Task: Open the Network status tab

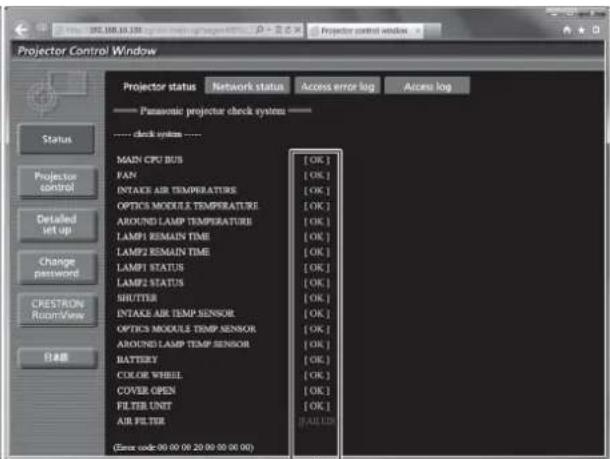Action: click(247, 86)
